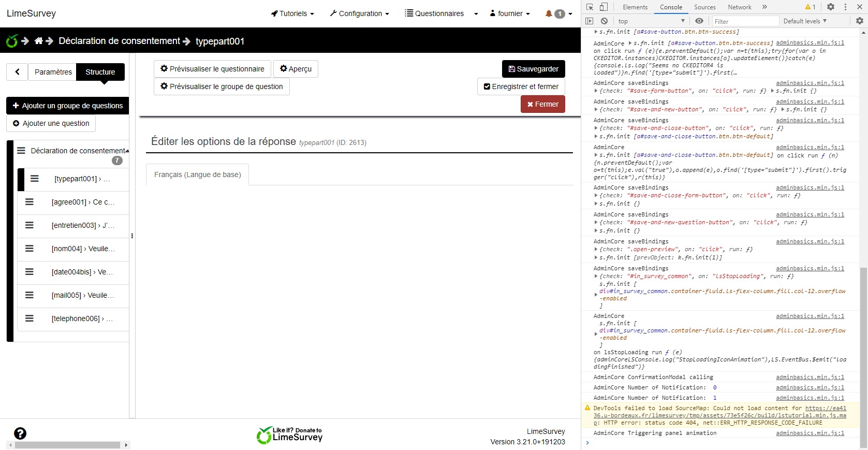Click the Donate to LimeSurvey footer logo

(x=289, y=435)
